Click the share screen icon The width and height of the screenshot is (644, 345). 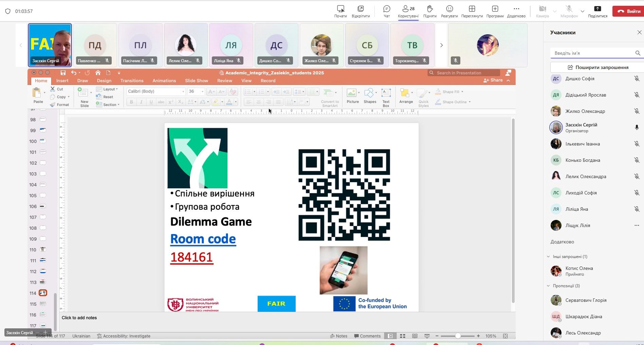(x=597, y=11)
